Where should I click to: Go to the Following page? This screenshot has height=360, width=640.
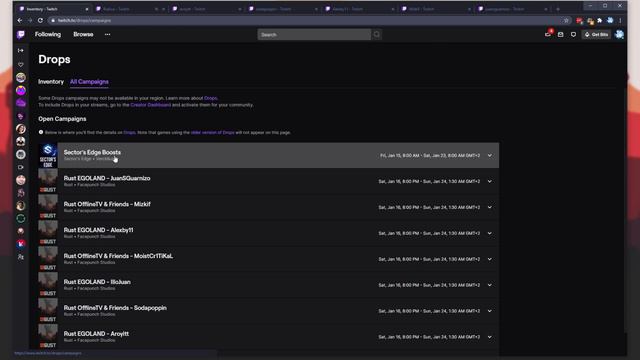pyautogui.click(x=48, y=35)
